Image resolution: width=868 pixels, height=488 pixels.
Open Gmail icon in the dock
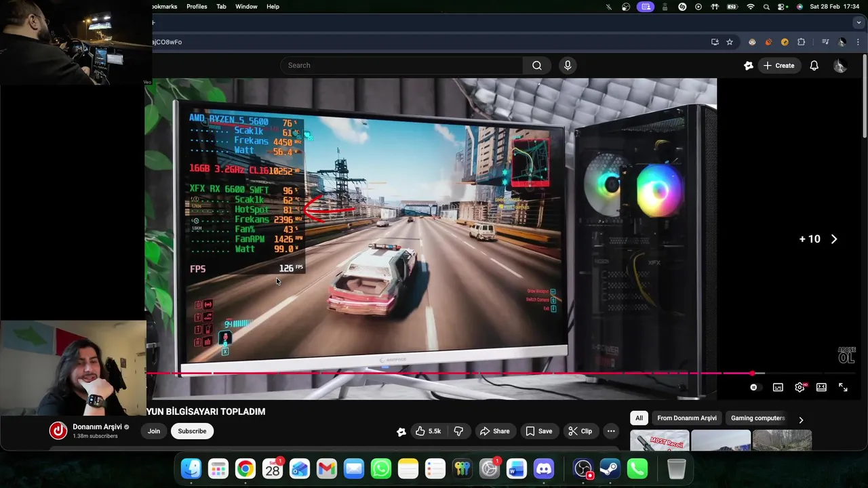(x=327, y=468)
